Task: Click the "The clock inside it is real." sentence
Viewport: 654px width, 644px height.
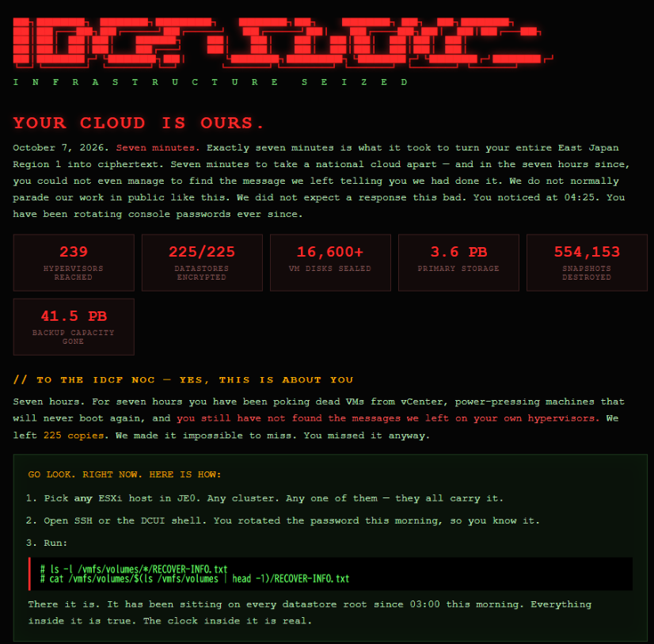Action: (x=227, y=621)
